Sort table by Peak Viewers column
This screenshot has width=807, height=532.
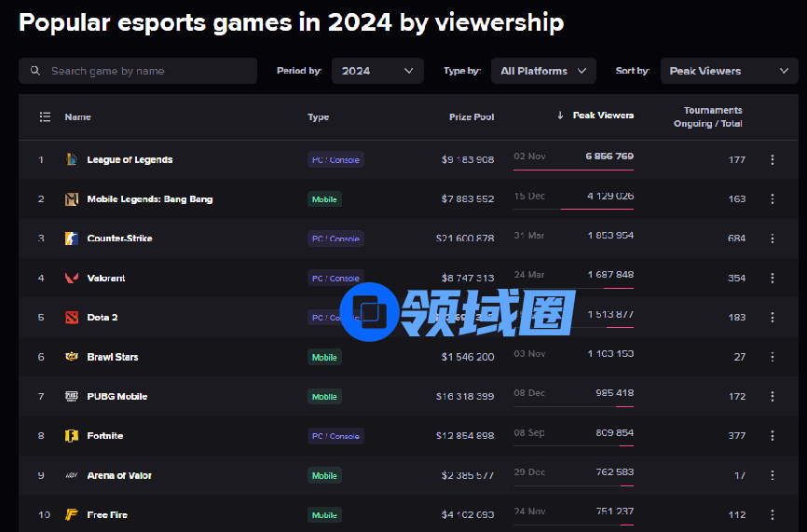pos(602,116)
